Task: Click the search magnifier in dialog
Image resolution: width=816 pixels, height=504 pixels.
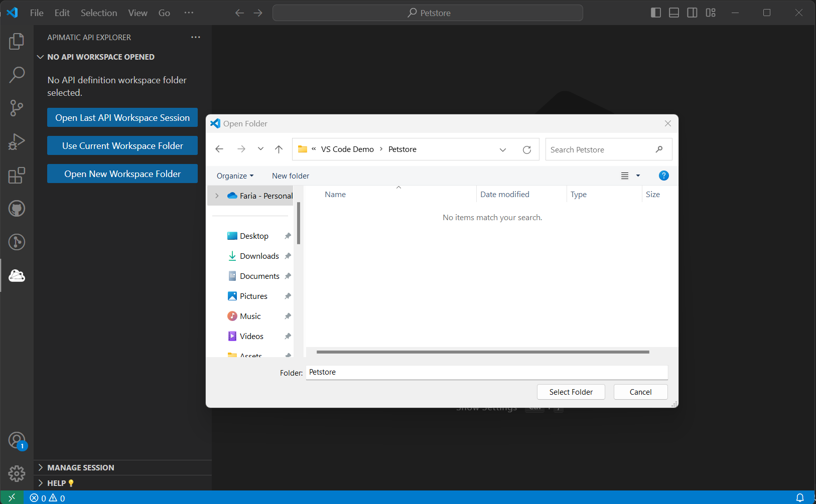Action: point(659,149)
